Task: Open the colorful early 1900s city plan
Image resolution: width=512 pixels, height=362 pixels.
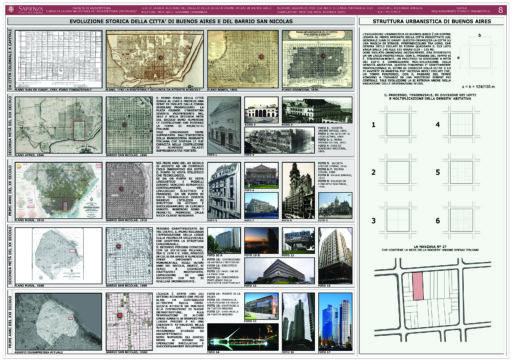Action: (x=59, y=191)
